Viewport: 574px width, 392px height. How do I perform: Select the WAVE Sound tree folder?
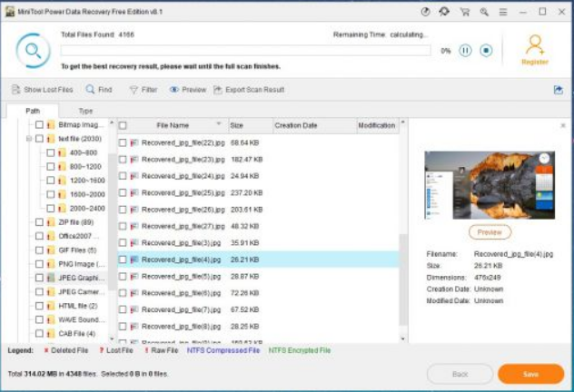(x=81, y=319)
